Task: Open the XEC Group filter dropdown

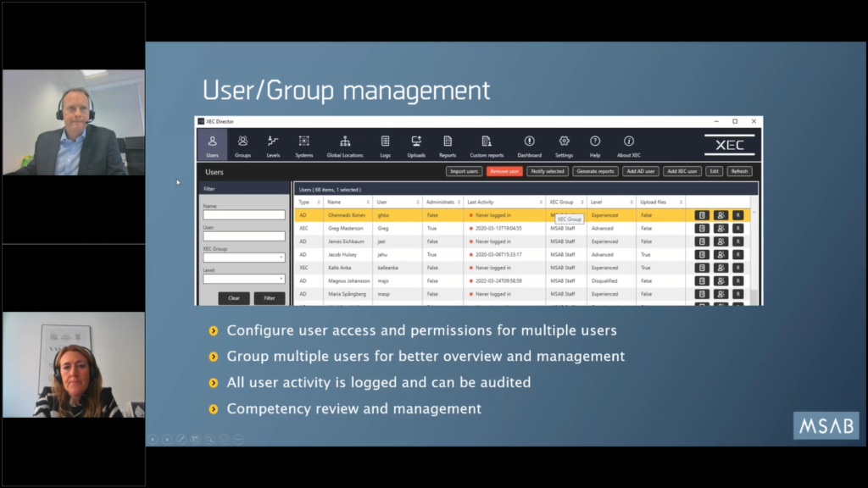Action: (x=244, y=258)
